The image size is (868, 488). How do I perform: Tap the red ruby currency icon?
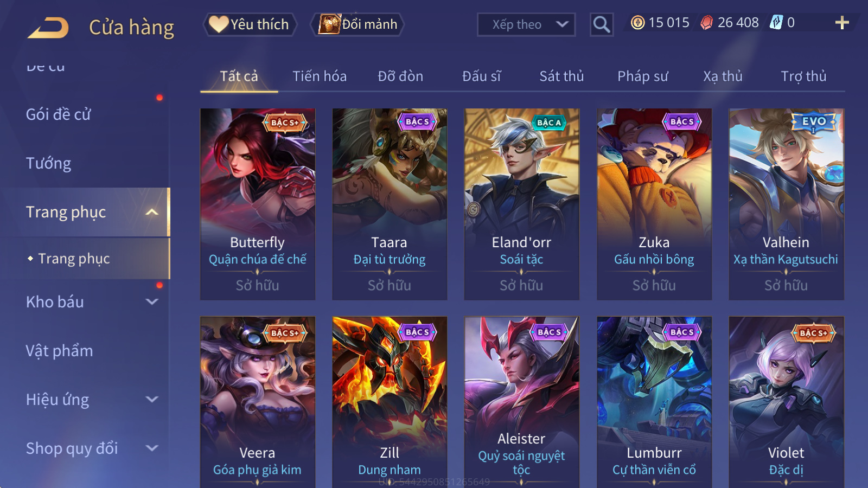(x=706, y=23)
